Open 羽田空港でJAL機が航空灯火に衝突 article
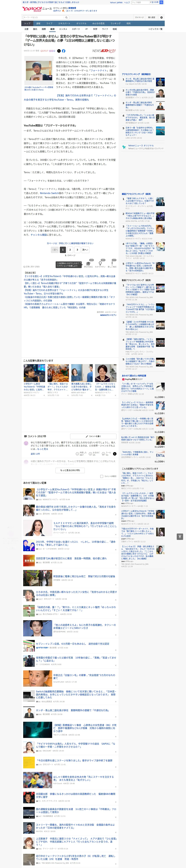Viewport: 186px width, 868px height. [71, 558]
